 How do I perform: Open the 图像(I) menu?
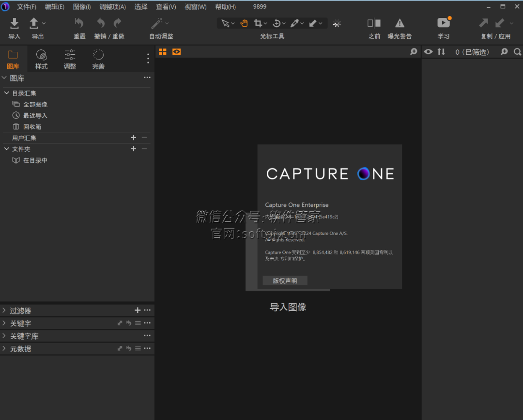click(x=82, y=7)
